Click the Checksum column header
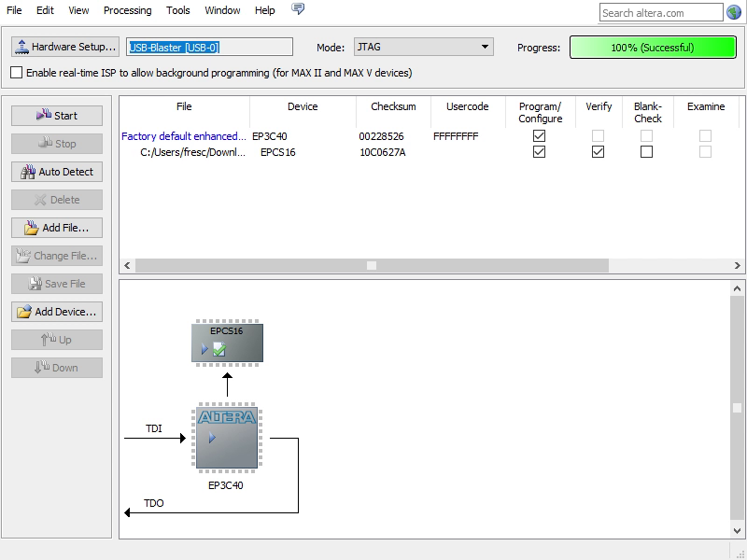Viewport: 747px width, 560px height. click(x=393, y=106)
